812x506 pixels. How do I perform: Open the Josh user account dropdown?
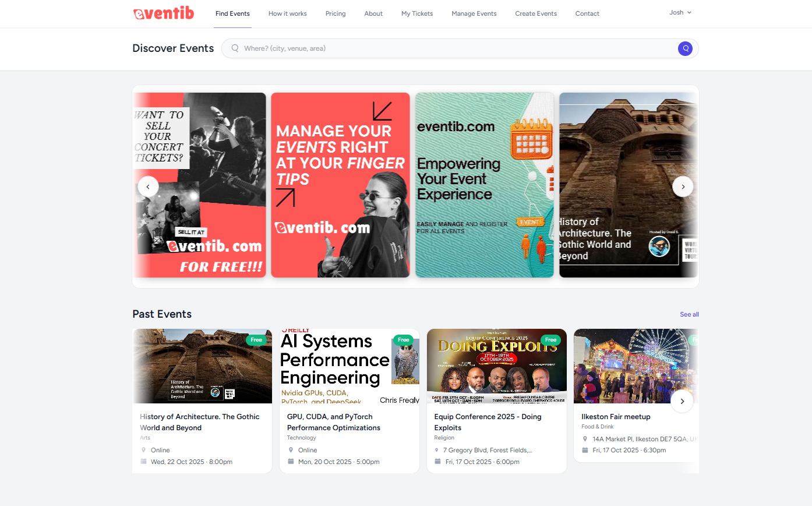click(x=680, y=12)
